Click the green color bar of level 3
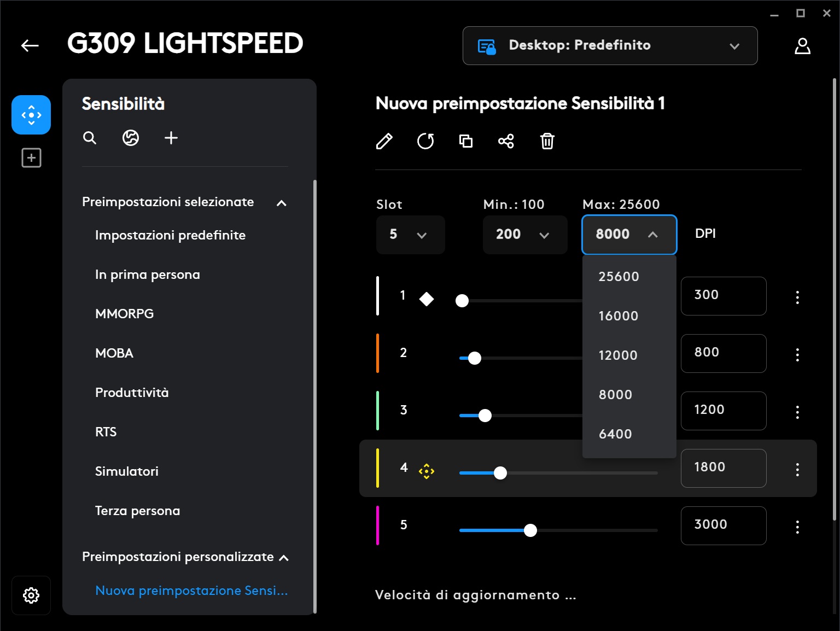 [377, 411]
